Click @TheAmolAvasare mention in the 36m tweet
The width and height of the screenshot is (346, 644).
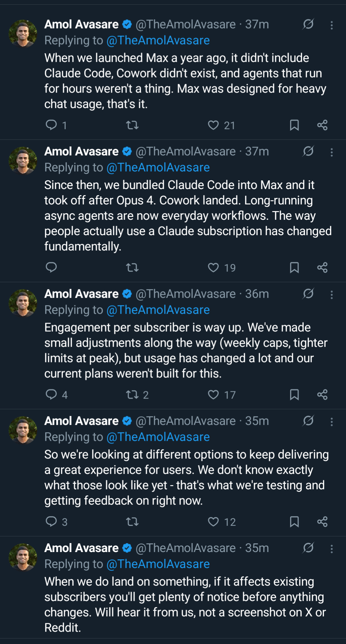click(x=158, y=310)
